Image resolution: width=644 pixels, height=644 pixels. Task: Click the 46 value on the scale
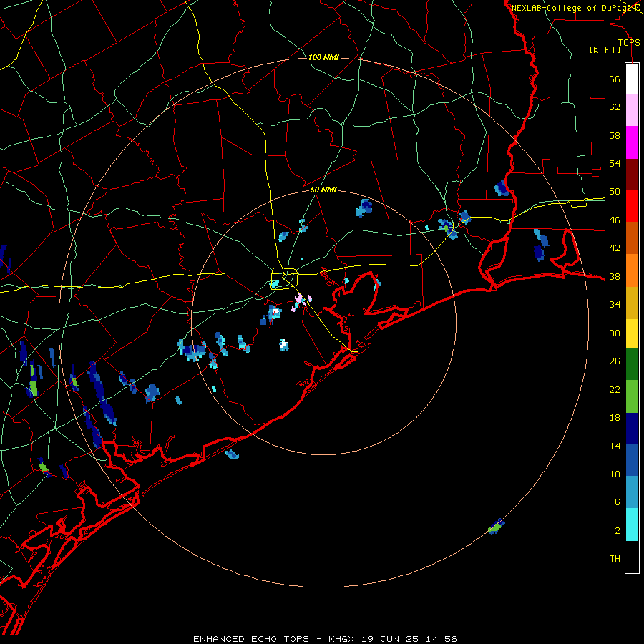(x=615, y=220)
